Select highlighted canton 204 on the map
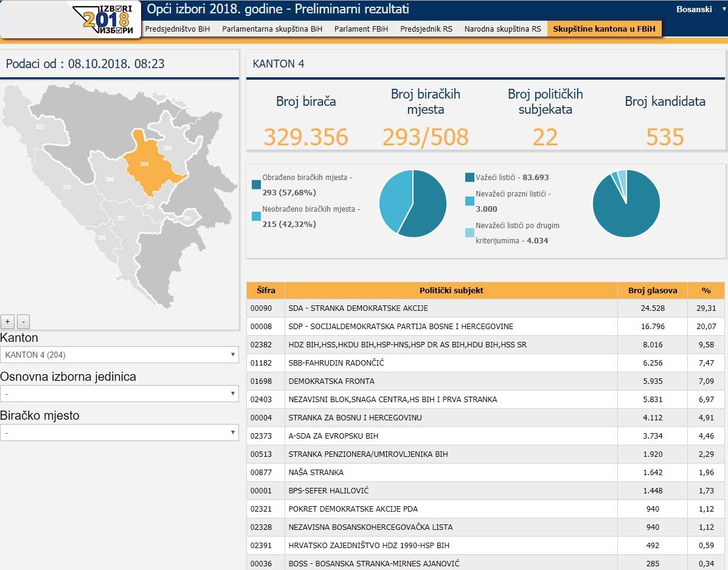This screenshot has width=728, height=570. tap(146, 163)
